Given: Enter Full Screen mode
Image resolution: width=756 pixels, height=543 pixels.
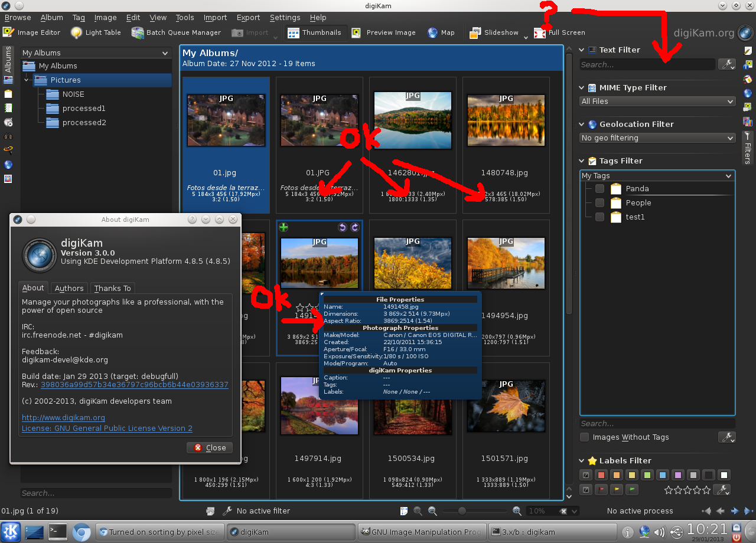Looking at the screenshot, I should click(559, 32).
